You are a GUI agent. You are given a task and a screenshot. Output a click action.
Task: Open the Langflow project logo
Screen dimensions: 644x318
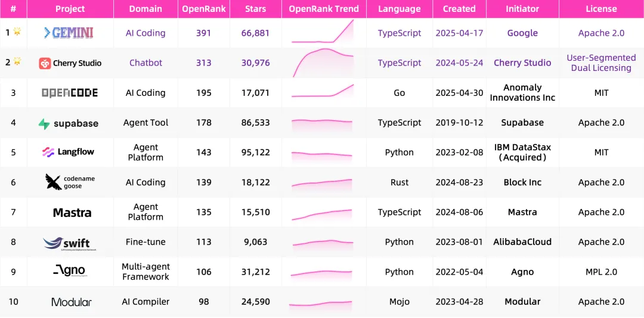tap(68, 152)
